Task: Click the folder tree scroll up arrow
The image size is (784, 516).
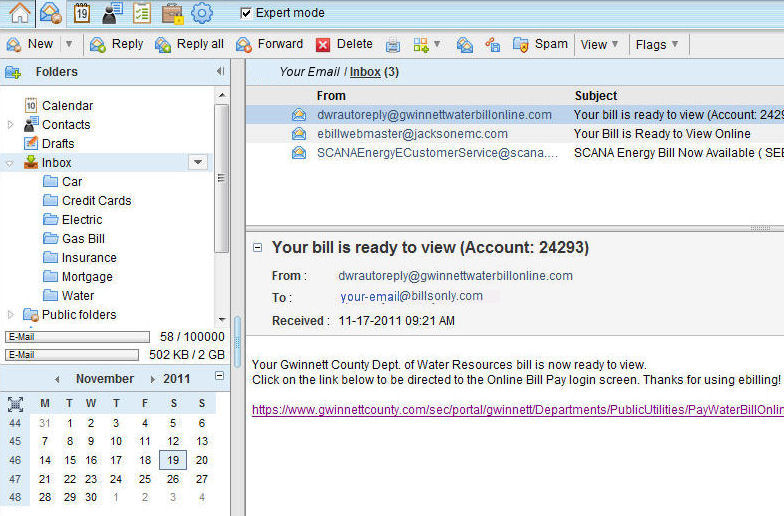Action: pyautogui.click(x=222, y=95)
